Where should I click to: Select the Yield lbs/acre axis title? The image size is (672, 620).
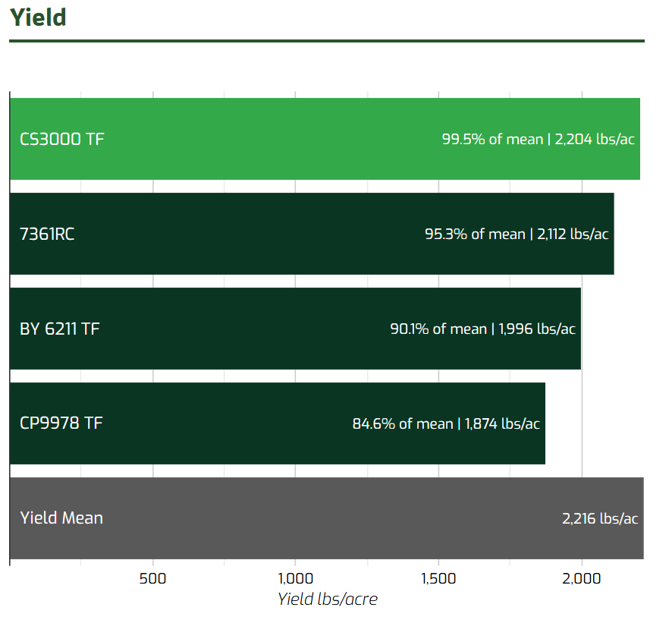click(x=328, y=600)
